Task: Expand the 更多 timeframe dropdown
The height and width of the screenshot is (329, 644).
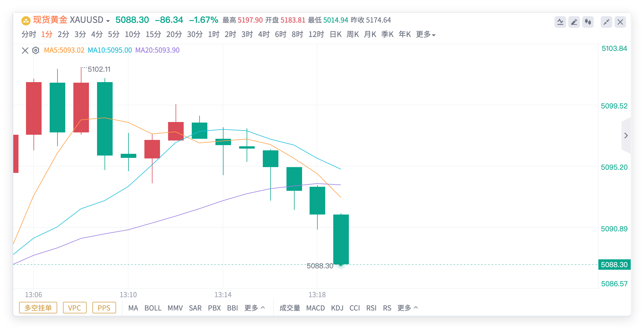Action: pos(426,34)
